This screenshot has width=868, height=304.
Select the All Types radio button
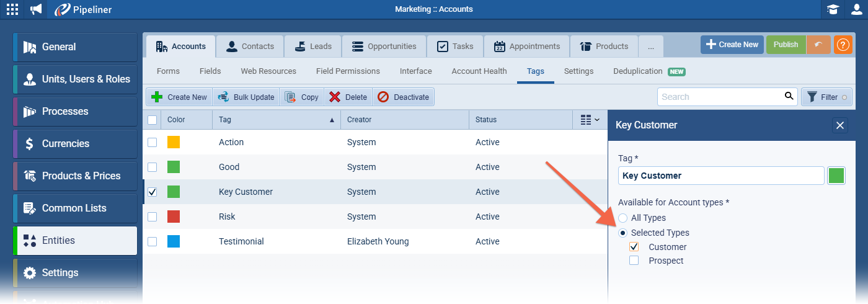622,218
